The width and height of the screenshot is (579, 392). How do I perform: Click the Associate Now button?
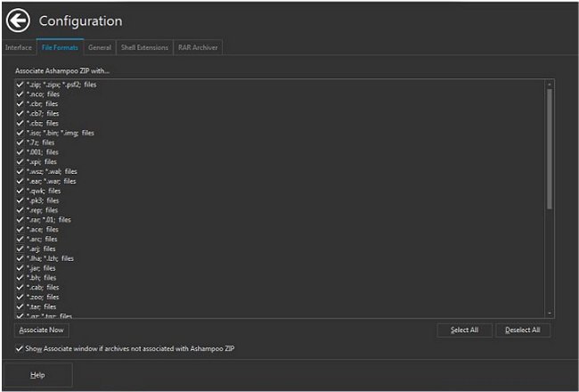(42, 330)
